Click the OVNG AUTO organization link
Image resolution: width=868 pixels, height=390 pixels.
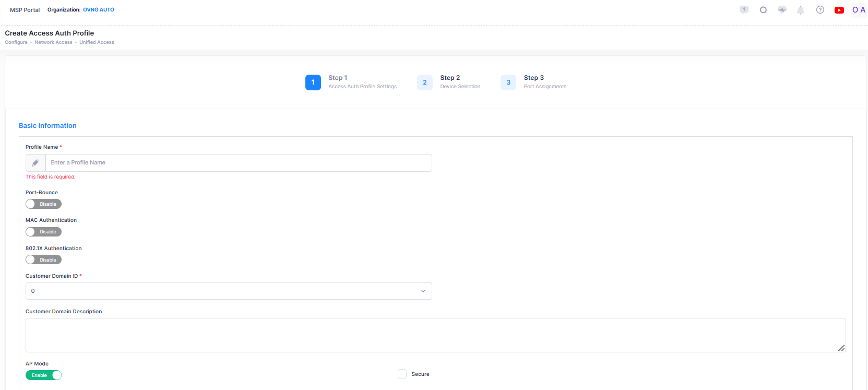point(98,10)
